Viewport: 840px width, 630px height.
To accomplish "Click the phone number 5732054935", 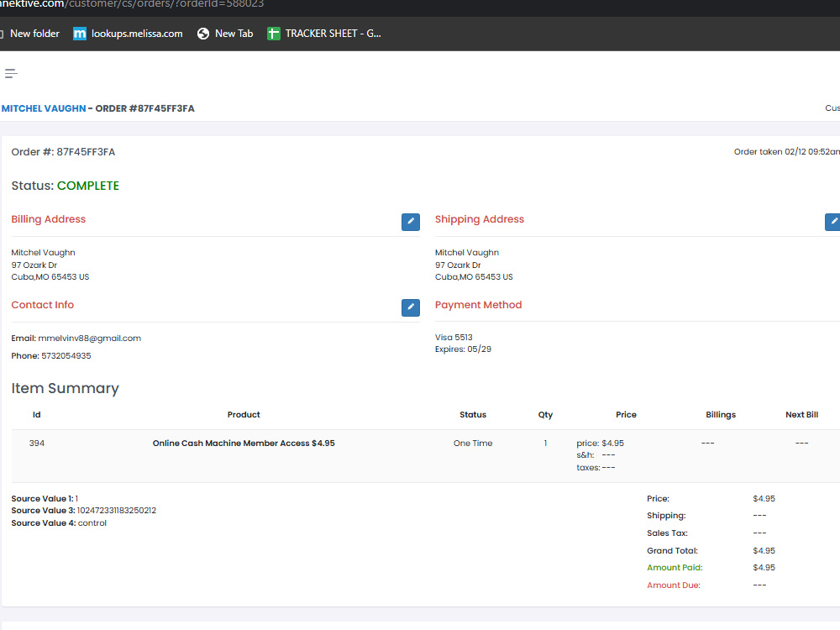I will [66, 355].
